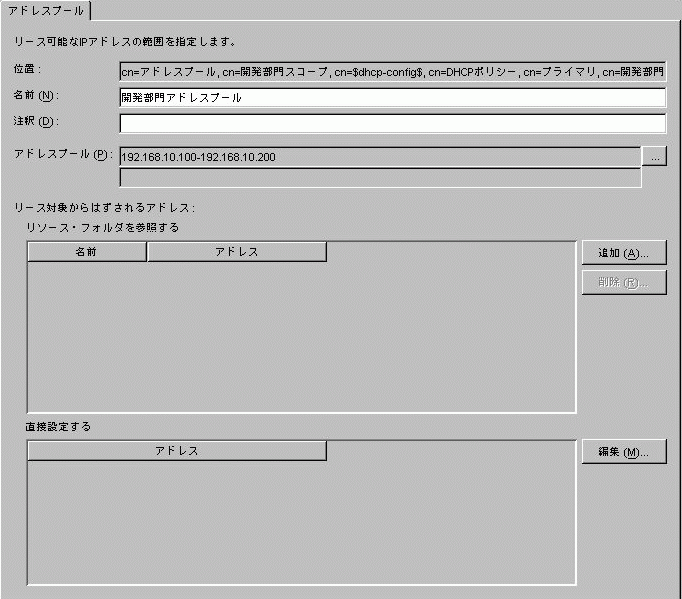Viewport: 682px width, 599px height.
Task: Click the 編集 (M)... button
Action: 624,452
